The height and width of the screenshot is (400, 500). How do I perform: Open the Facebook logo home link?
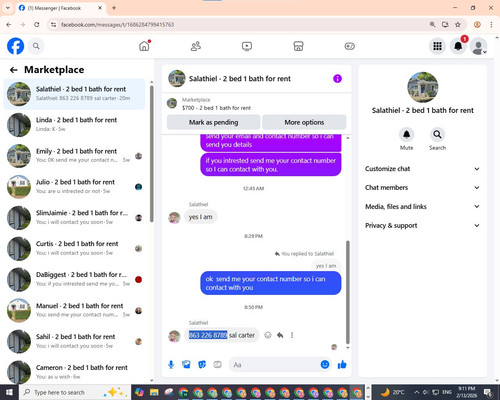pos(15,46)
